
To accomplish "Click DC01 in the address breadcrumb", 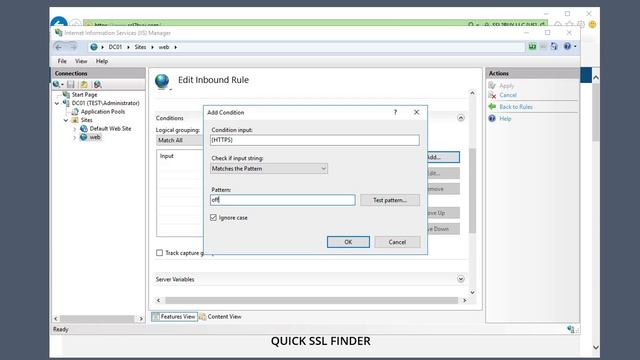I will pyautogui.click(x=115, y=47).
